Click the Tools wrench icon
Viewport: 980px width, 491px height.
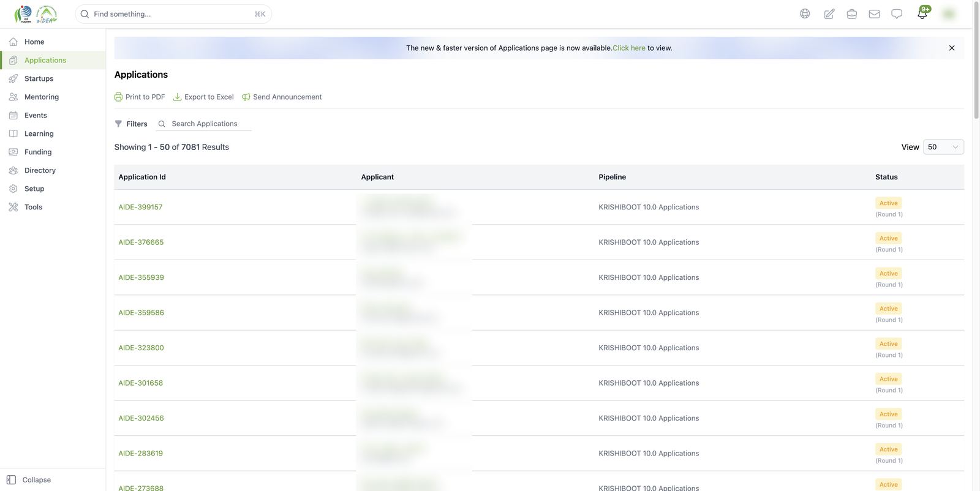[x=13, y=207]
